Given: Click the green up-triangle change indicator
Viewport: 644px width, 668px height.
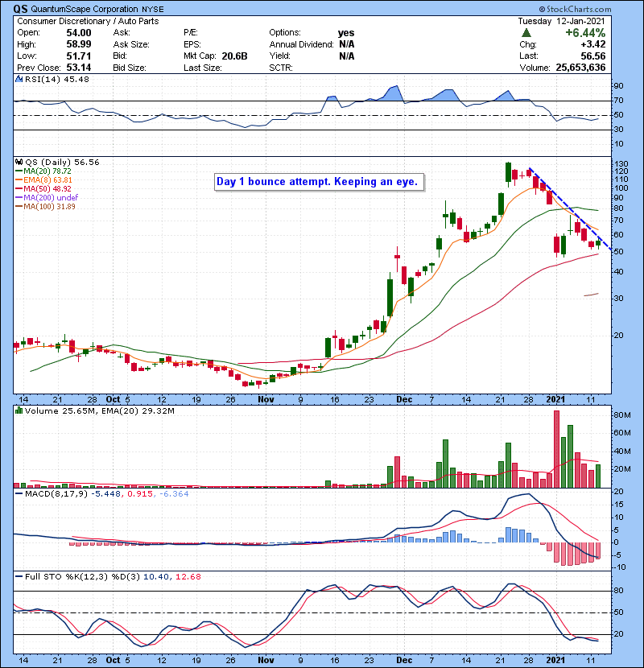Looking at the screenshot, I should coord(526,33).
